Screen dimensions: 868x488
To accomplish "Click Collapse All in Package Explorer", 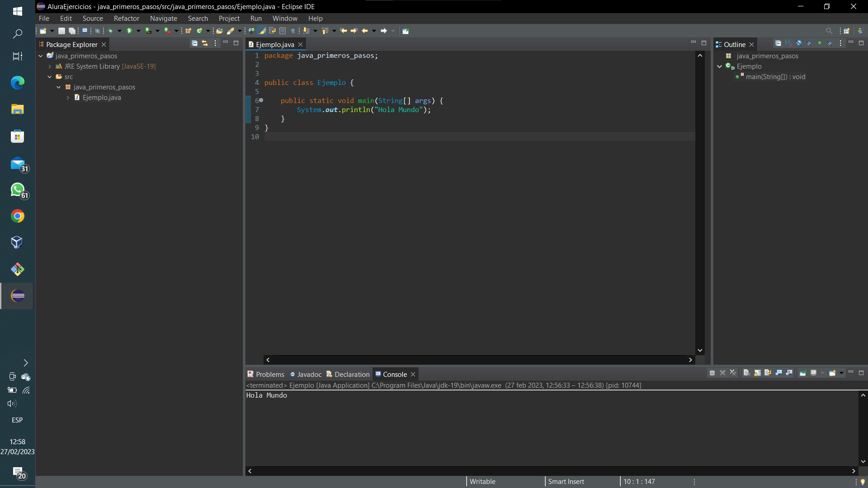I will click(x=194, y=43).
